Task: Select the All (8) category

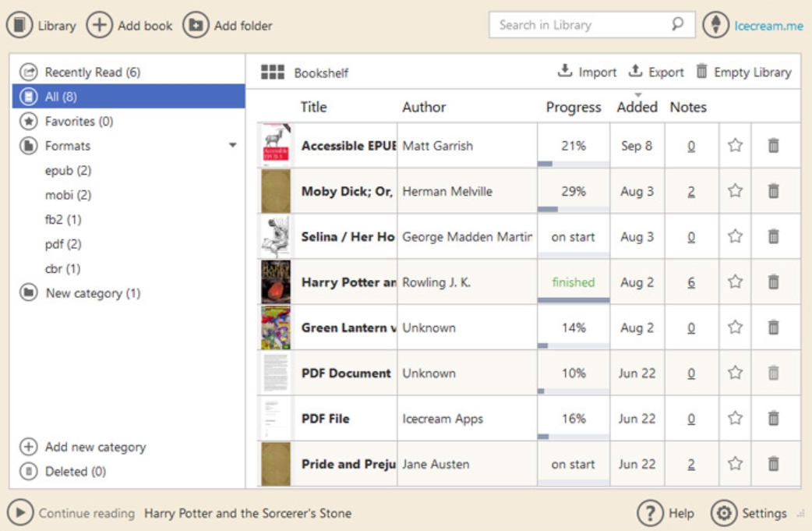Action: [129, 97]
